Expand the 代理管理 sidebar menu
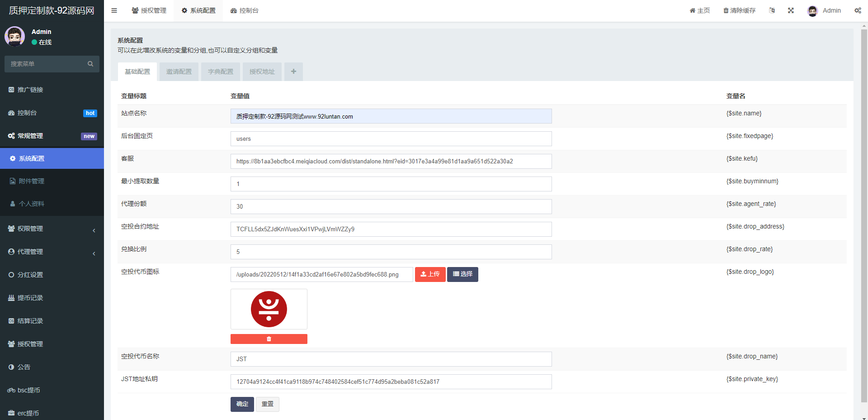868x420 pixels. pos(52,252)
